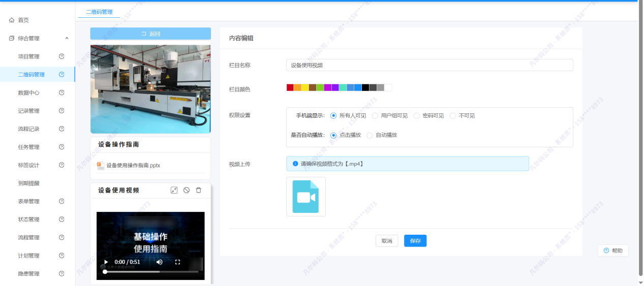Click the 首页 home icon in sidebar
This screenshot has height=286, width=644.
pos(12,20)
